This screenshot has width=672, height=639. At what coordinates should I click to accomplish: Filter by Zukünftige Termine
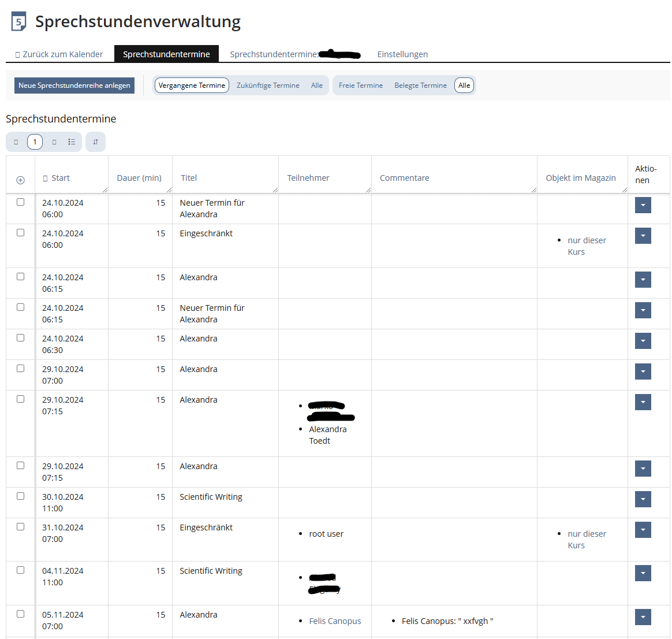click(268, 86)
